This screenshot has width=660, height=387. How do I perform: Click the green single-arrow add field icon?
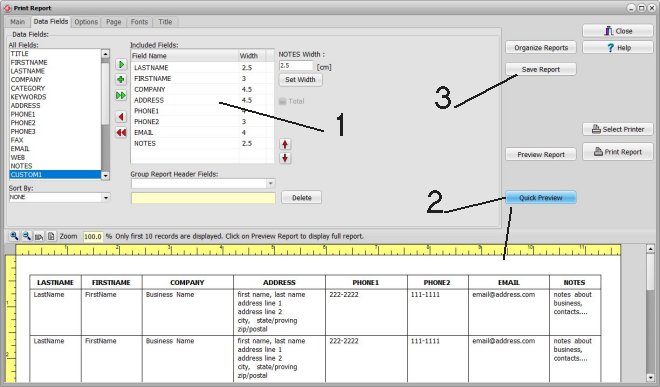(x=121, y=64)
